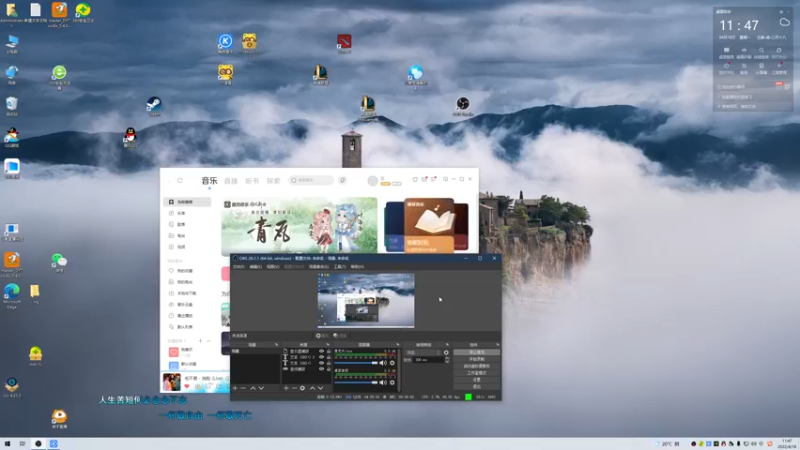Add a new source in OBS Sources panel
Image resolution: width=800 pixels, height=450 pixels.
(x=286, y=388)
